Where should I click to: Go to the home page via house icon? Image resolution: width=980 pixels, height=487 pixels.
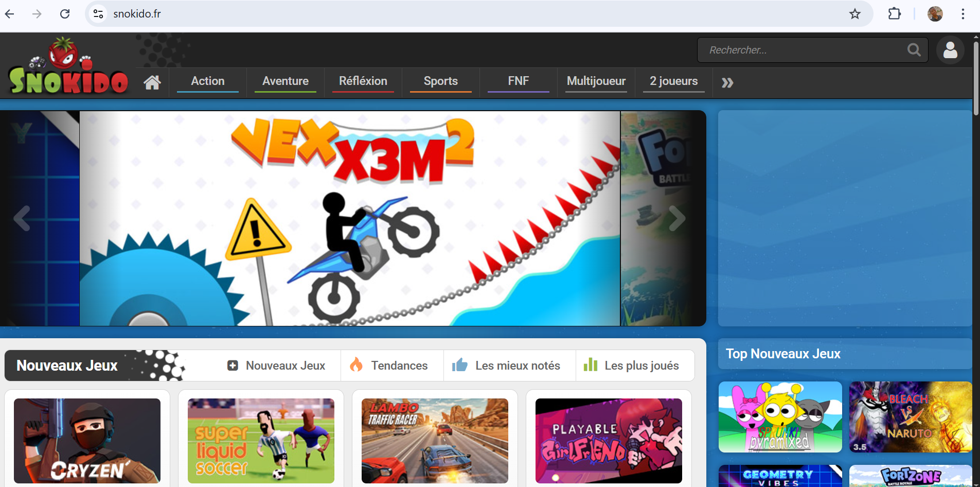click(x=152, y=82)
